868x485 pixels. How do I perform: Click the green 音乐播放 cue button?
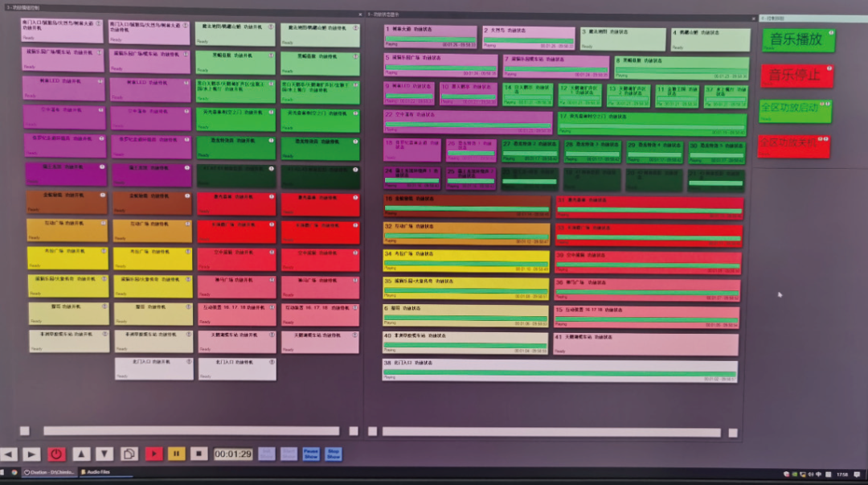[797, 40]
